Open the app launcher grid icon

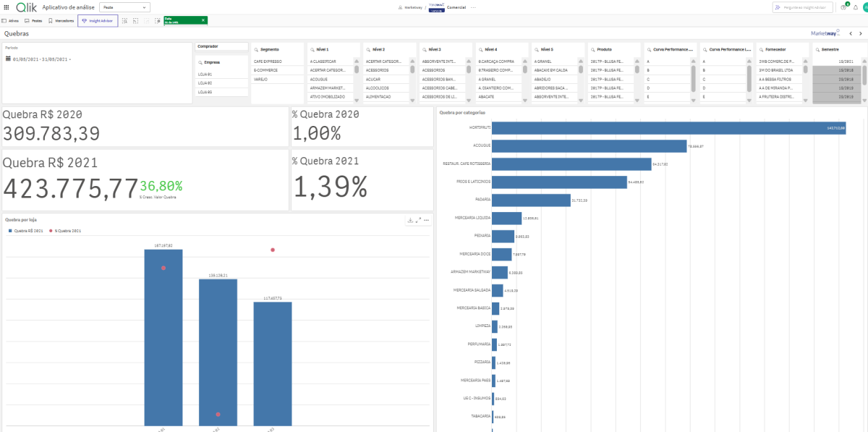point(7,7)
